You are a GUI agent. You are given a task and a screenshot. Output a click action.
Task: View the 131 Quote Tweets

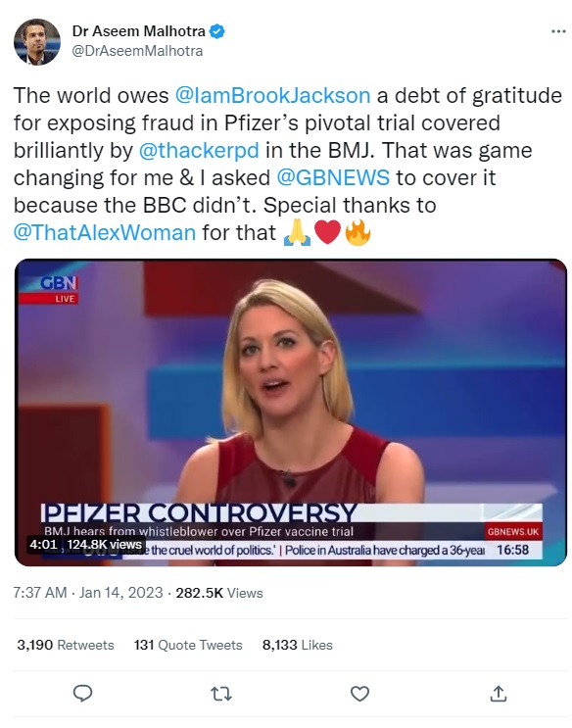click(x=188, y=645)
